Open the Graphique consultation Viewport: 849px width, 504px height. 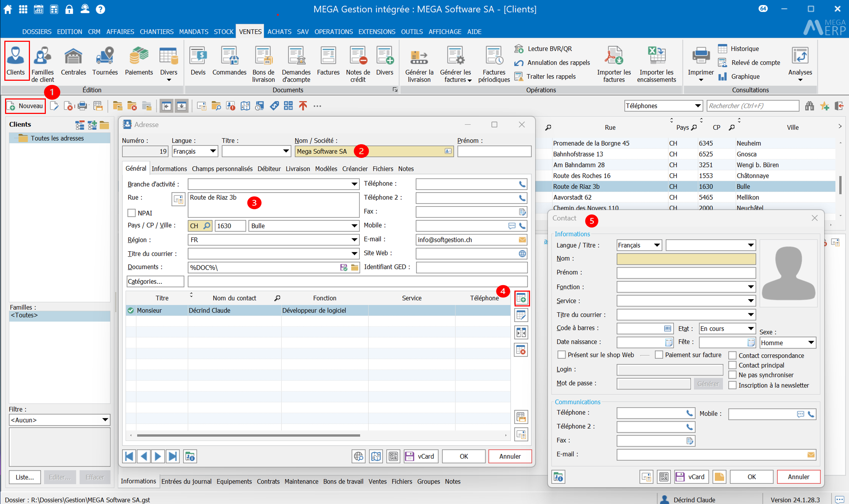[x=739, y=76]
